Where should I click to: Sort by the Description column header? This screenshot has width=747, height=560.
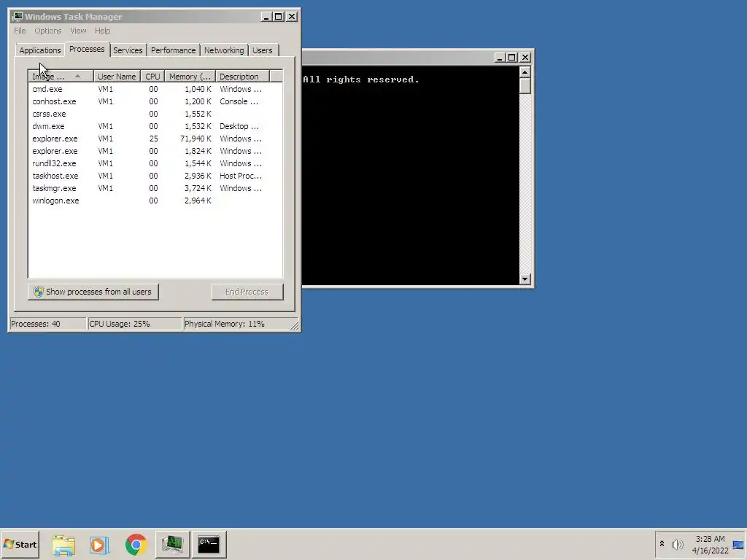point(242,76)
